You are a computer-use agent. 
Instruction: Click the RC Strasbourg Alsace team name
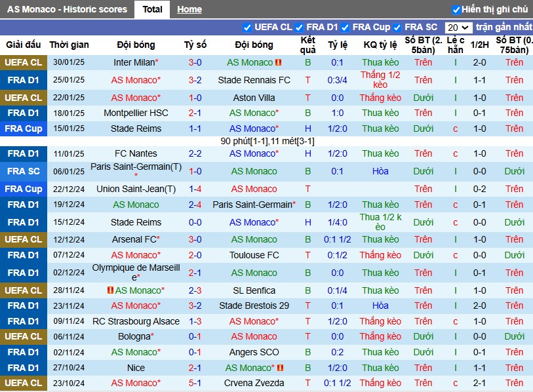click(x=136, y=321)
